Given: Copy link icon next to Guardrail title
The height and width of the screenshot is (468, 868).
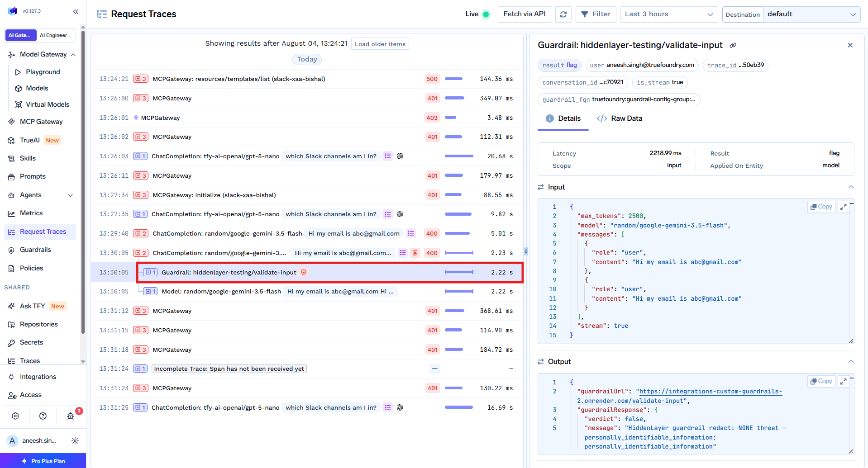Looking at the screenshot, I should [x=733, y=45].
